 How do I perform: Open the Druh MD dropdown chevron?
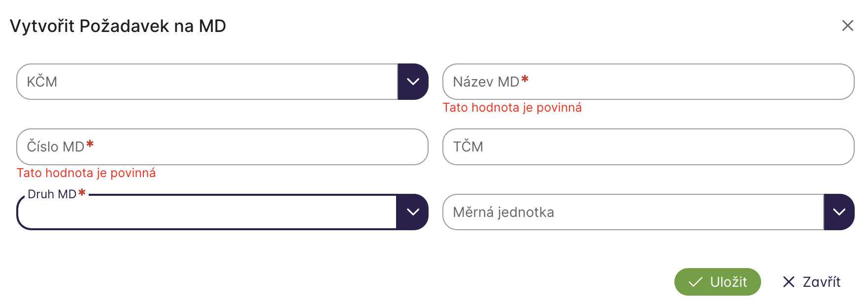click(x=413, y=212)
